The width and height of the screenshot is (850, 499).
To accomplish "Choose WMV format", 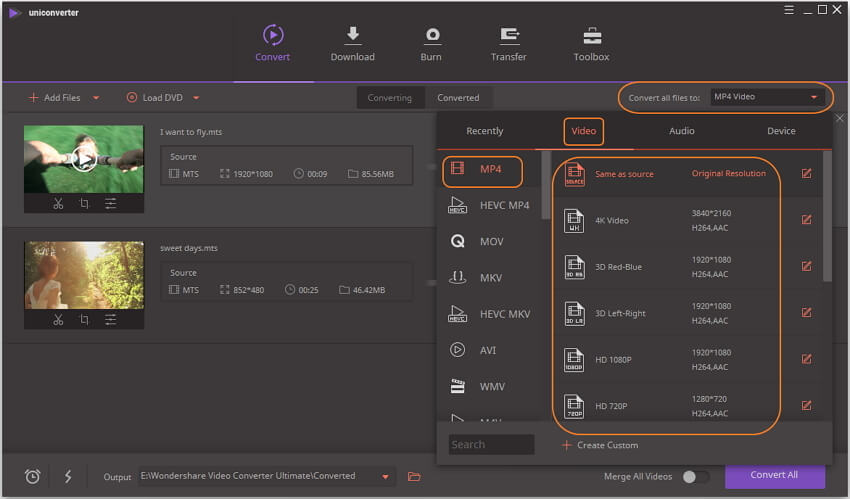I will tap(489, 387).
